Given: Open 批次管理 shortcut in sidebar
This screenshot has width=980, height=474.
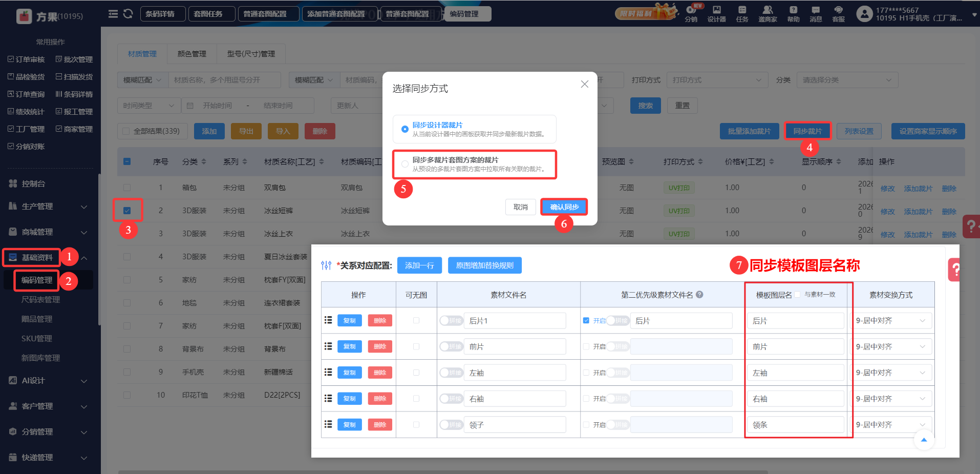Looking at the screenshot, I should [74, 59].
